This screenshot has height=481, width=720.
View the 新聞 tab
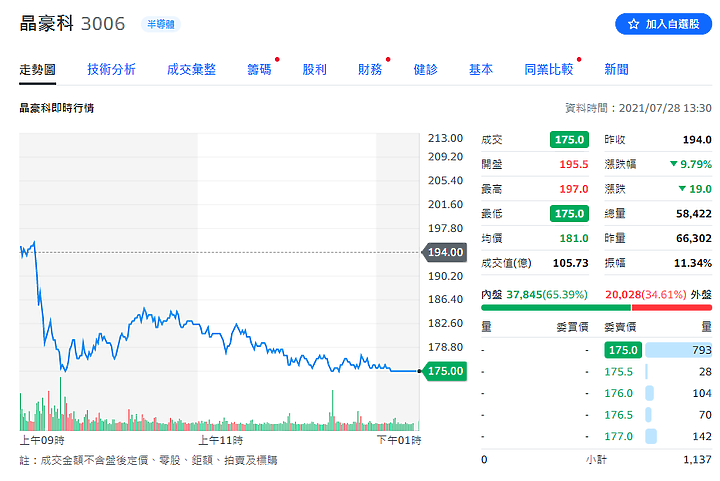pyautogui.click(x=616, y=70)
